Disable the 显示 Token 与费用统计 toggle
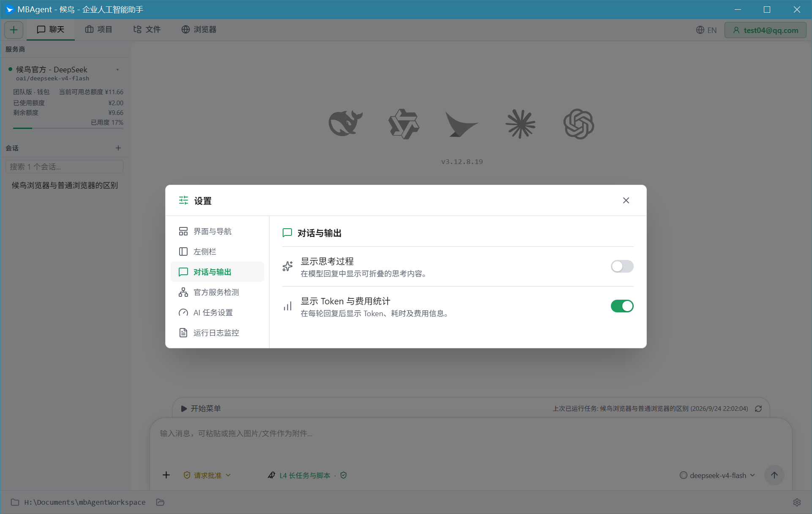This screenshot has width=812, height=514. pyautogui.click(x=622, y=306)
